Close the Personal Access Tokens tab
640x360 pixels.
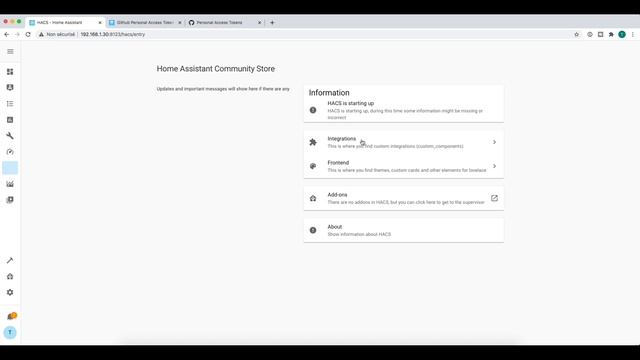click(260, 23)
